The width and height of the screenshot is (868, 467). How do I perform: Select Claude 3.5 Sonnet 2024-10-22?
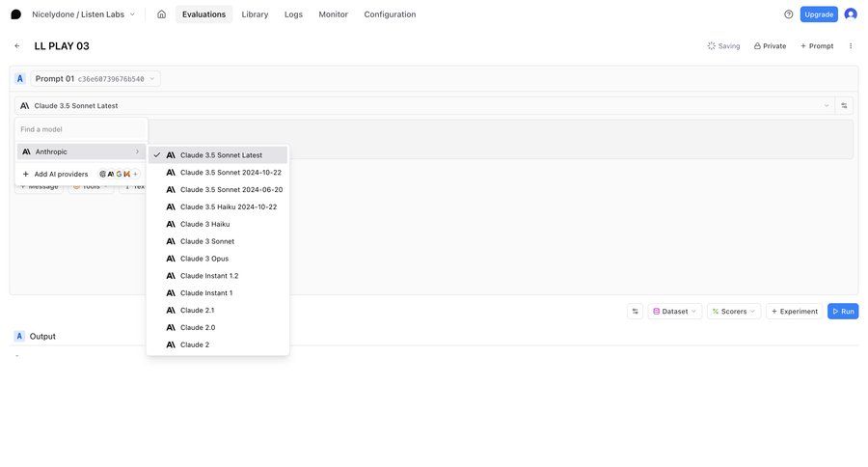(218, 173)
